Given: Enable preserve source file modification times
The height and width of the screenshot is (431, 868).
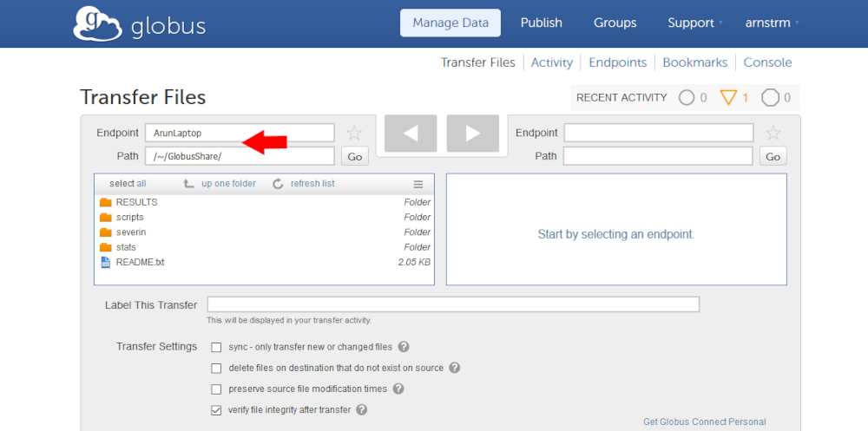Looking at the screenshot, I should point(216,389).
